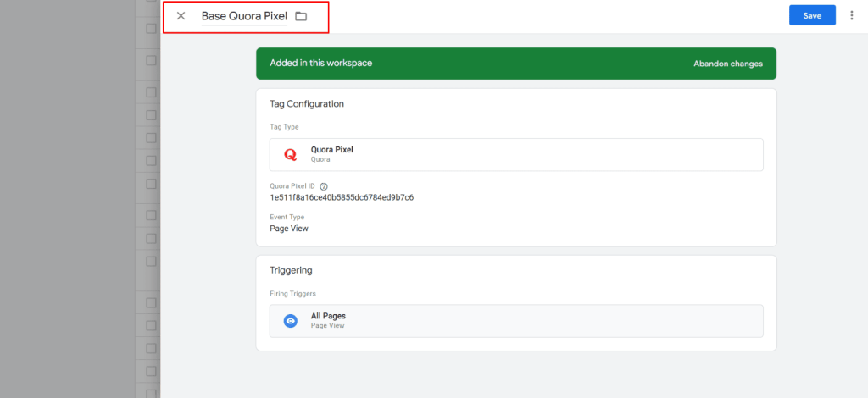The image size is (868, 398).
Task: Click the Quora Pixel ID field label
Action: pyautogui.click(x=292, y=186)
